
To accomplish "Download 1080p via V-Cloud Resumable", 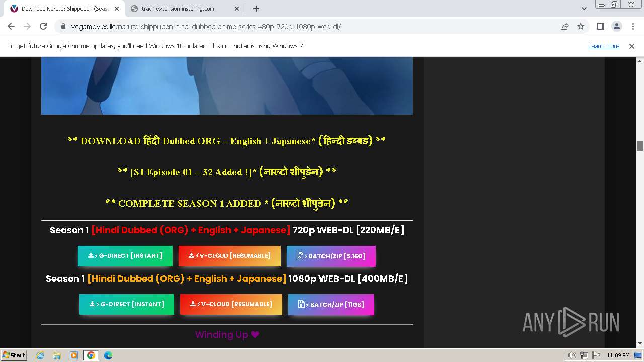I will [x=231, y=304].
